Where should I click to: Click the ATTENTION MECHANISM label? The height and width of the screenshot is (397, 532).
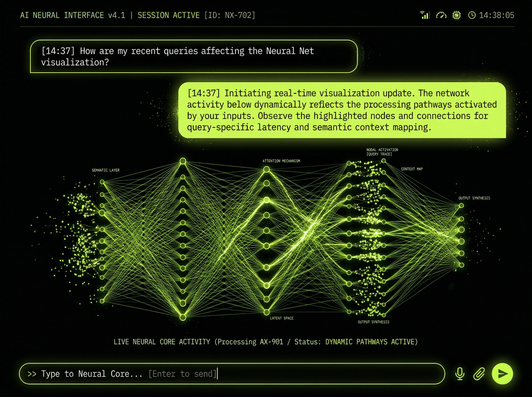coord(281,161)
